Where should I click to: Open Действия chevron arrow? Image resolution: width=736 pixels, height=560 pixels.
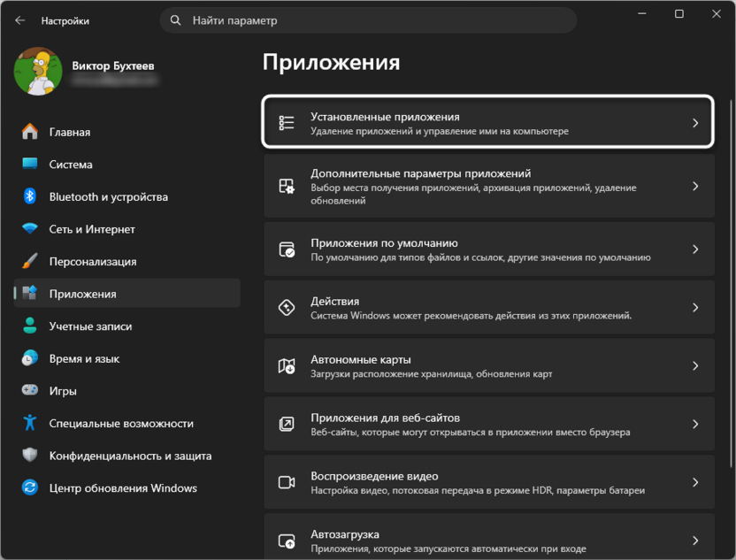click(695, 308)
